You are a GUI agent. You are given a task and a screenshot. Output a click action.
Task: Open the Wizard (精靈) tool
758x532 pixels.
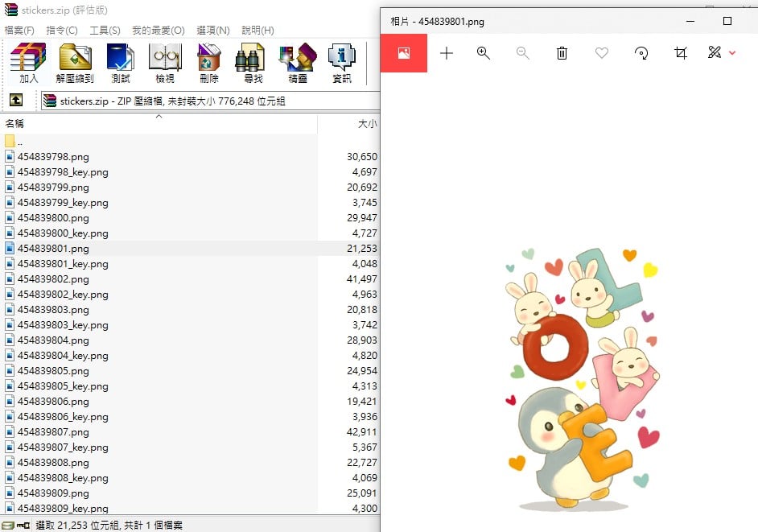point(297,63)
